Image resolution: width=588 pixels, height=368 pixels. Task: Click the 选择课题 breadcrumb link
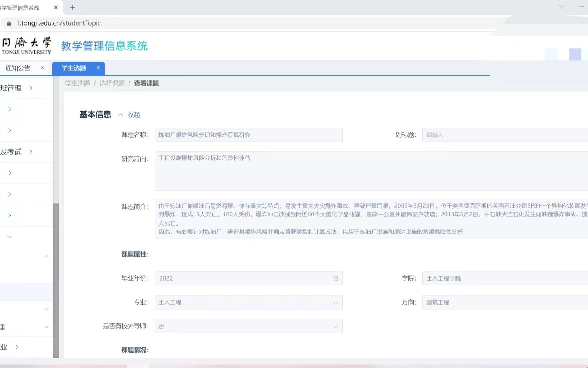112,83
